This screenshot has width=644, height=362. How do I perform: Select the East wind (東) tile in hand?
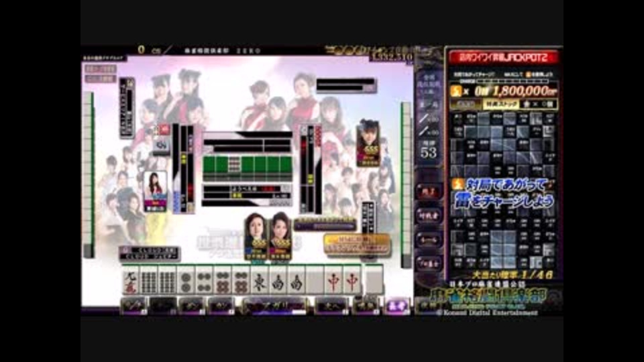pyautogui.click(x=260, y=280)
